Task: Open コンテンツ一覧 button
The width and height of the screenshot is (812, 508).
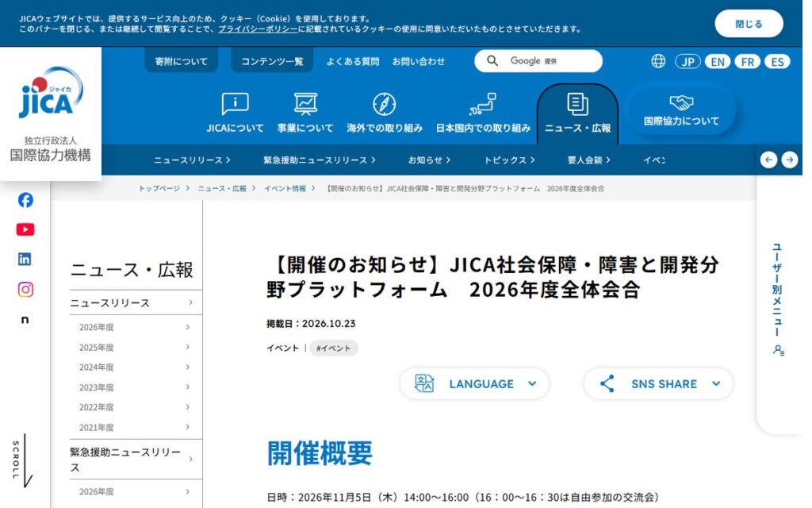Action: tap(272, 61)
